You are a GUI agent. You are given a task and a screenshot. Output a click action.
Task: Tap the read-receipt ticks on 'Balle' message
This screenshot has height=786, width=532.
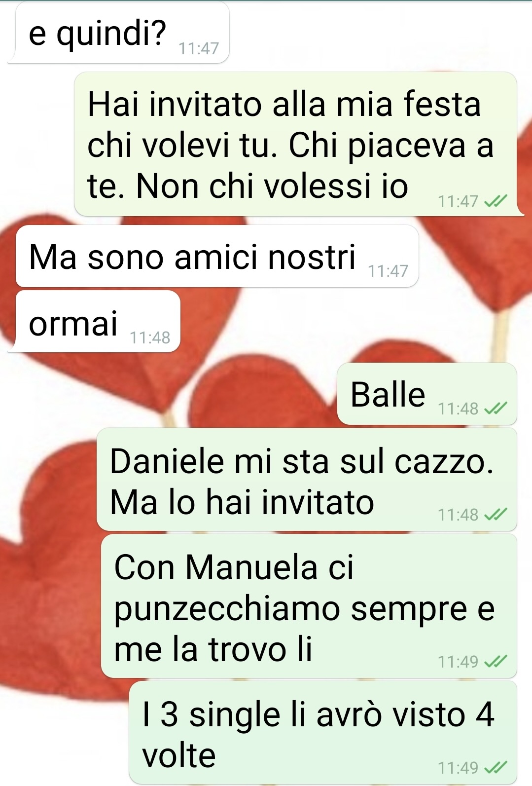pos(495,409)
